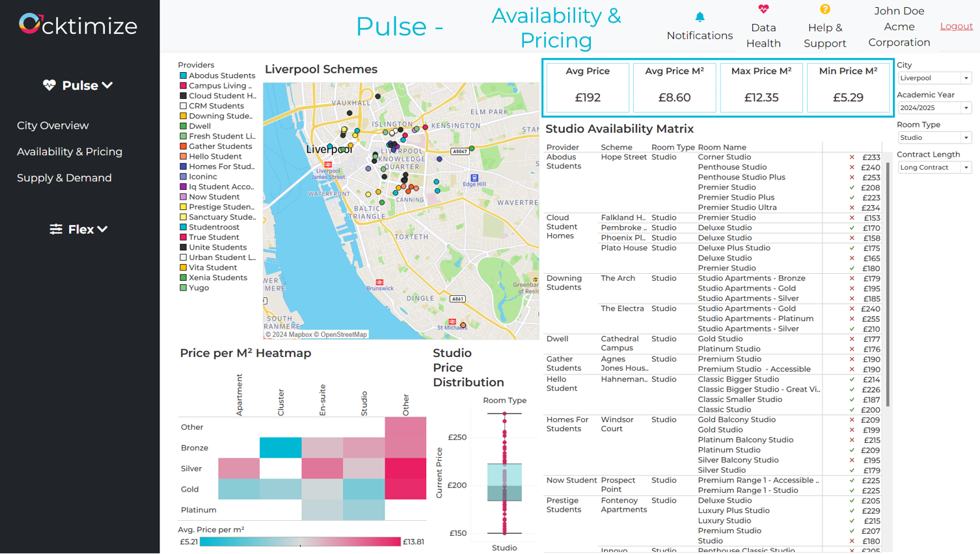Click the Max Price M² £12.35 card
Image resolution: width=980 pixels, height=554 pixels.
click(x=761, y=86)
